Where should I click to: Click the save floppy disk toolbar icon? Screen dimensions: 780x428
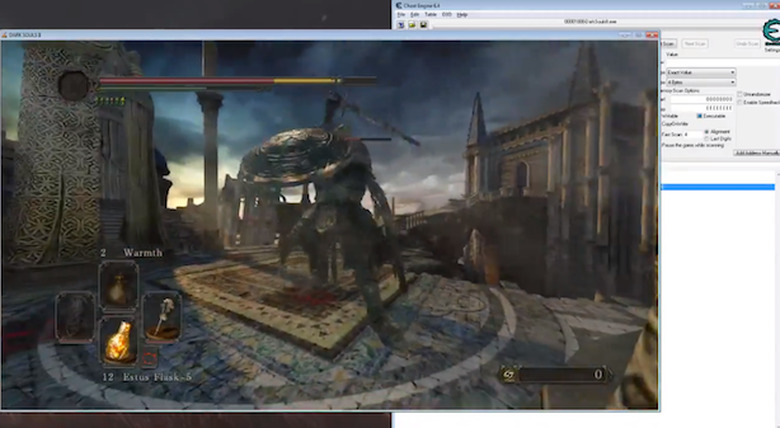(421, 25)
